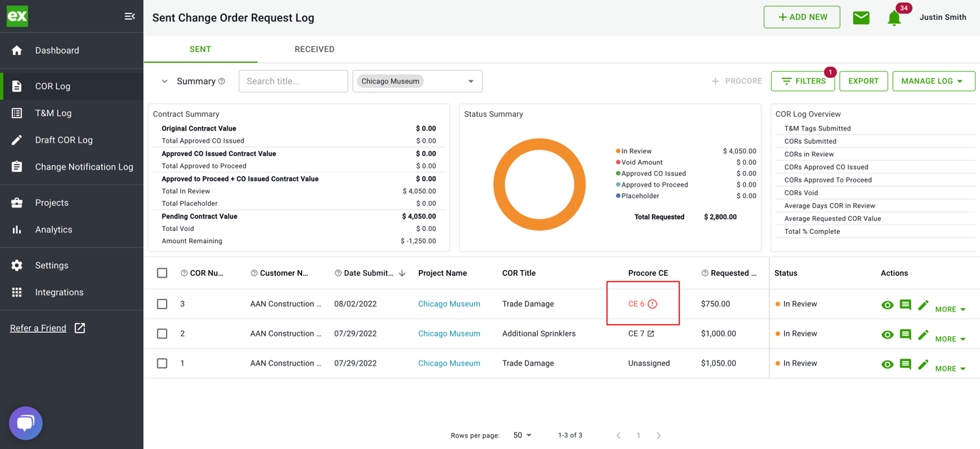Click the CE 6 warning indicator

[652, 303]
